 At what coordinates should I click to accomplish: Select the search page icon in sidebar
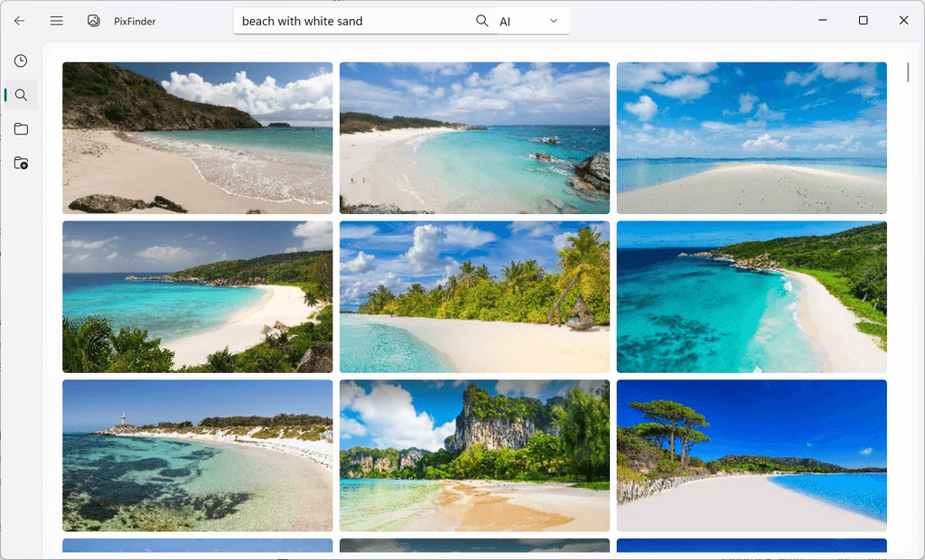[x=22, y=95]
